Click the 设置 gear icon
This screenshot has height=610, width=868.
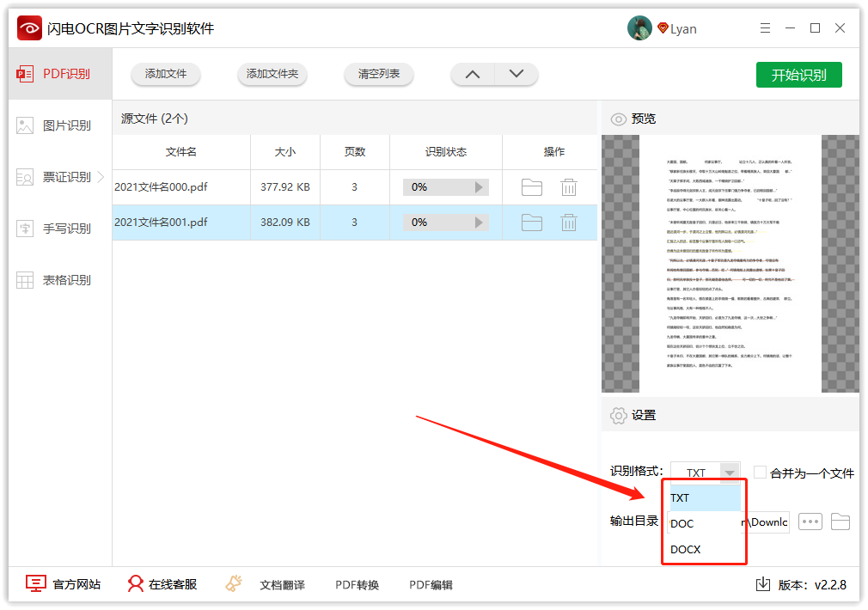pos(618,415)
